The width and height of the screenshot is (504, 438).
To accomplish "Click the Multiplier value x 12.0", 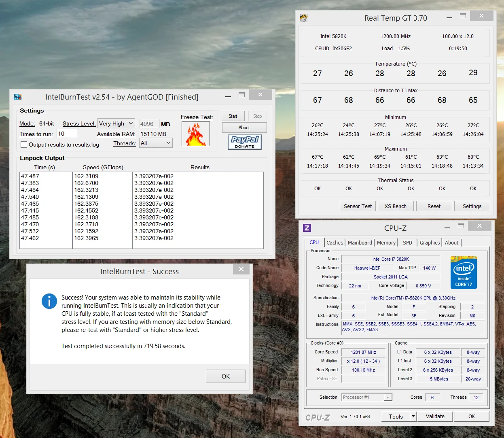I will pos(363,361).
